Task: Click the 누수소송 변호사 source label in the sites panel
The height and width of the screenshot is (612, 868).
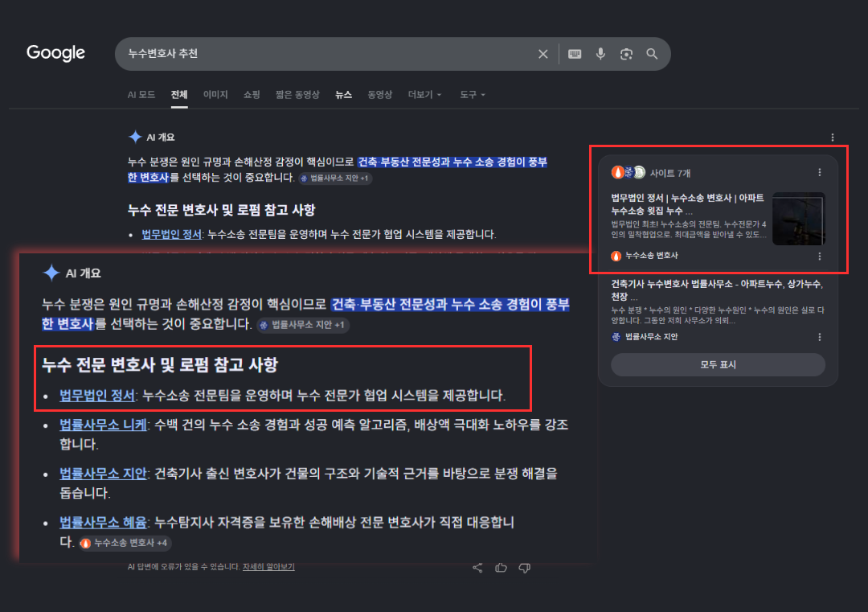Action: click(x=651, y=255)
